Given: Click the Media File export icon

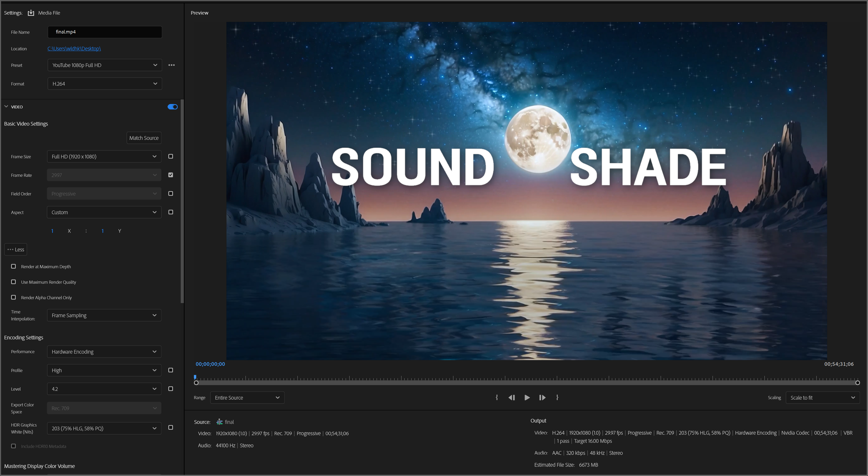Looking at the screenshot, I should 31,13.
